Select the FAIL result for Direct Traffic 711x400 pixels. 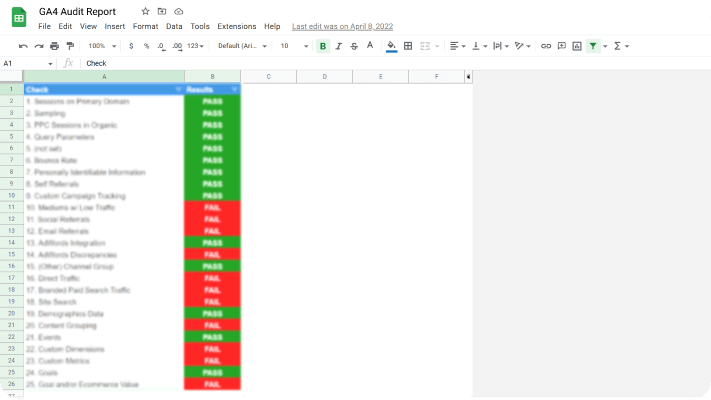click(x=212, y=278)
